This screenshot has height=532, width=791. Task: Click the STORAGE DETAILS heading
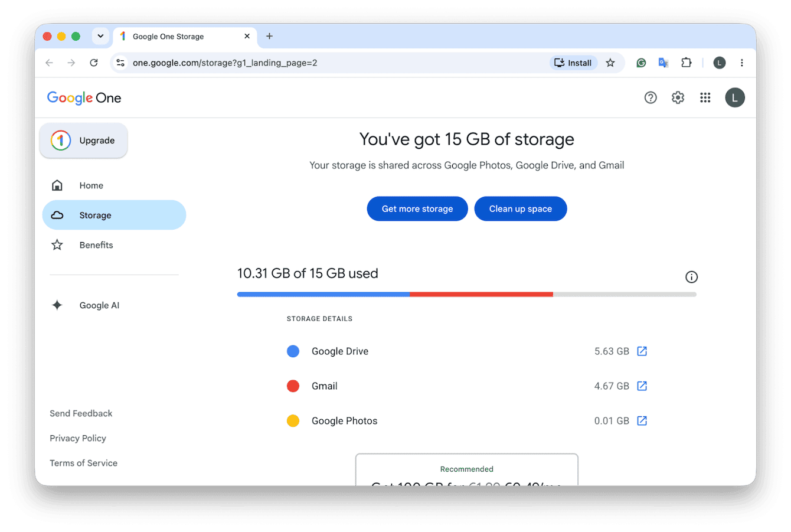[319, 319]
